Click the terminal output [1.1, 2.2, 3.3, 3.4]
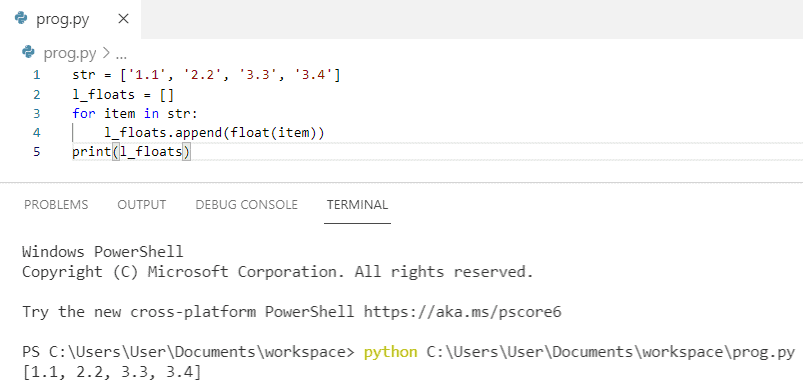The height and width of the screenshot is (381, 803). tap(112, 372)
